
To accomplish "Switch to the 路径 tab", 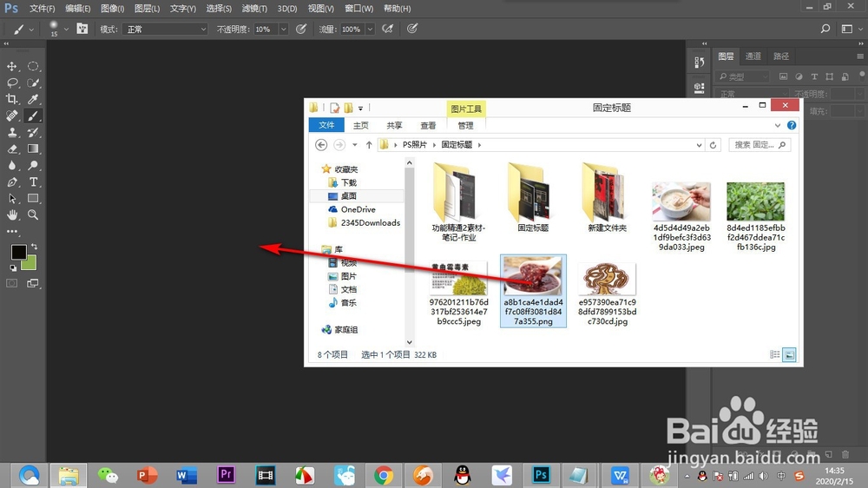I will pyautogui.click(x=781, y=56).
